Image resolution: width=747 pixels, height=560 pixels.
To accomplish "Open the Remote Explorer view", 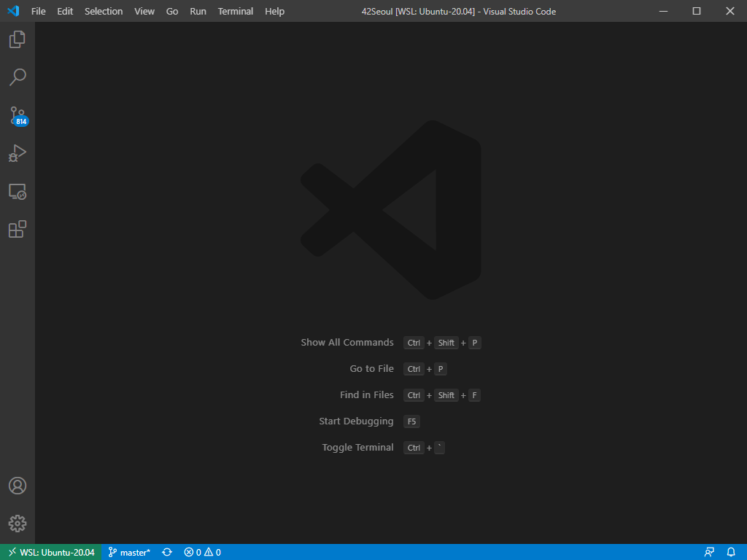I will point(18,192).
